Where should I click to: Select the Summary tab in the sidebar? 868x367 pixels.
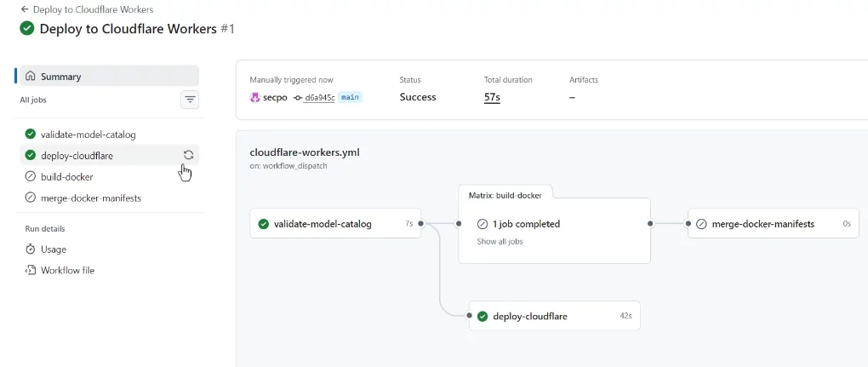pyautogui.click(x=60, y=76)
